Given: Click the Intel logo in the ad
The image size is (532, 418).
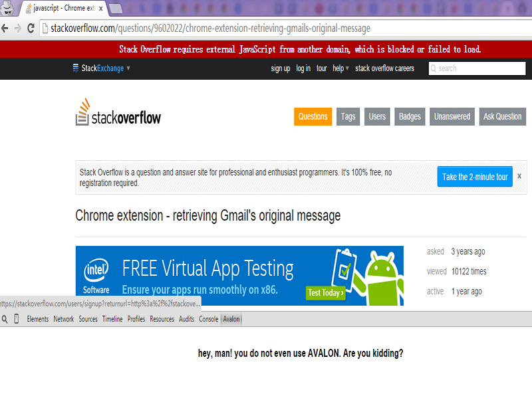Looking at the screenshot, I should [96, 270].
